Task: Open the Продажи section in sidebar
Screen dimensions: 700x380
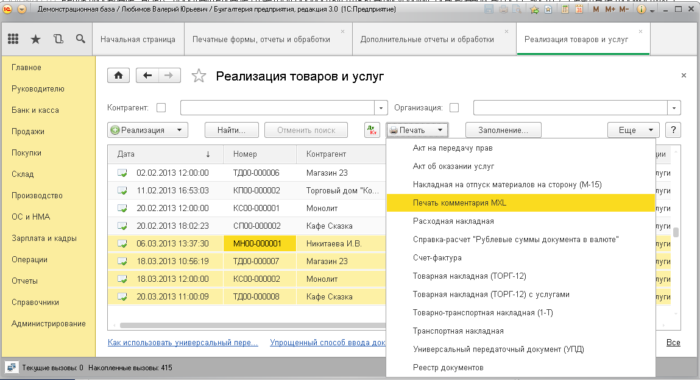Action: (x=28, y=131)
